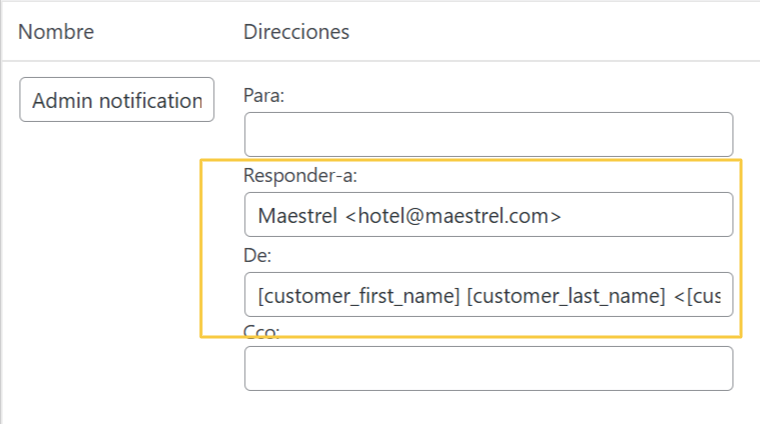Screen dimensions: 760x424
Task: Focus the empty Cco address field
Action: tap(488, 368)
